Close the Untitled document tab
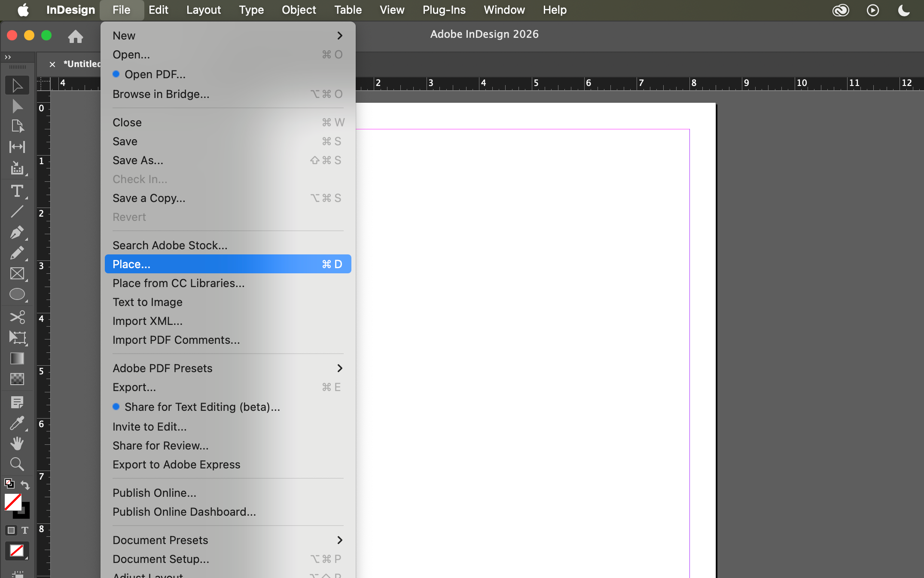924x578 pixels. pyautogui.click(x=52, y=64)
